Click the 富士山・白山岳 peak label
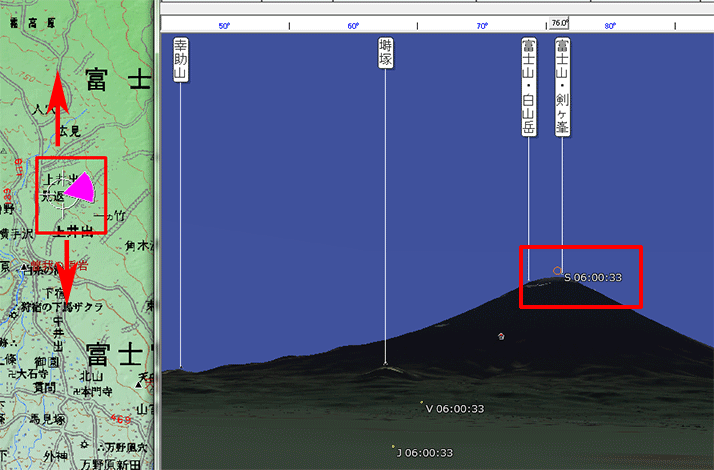Screen dimensions: 714x470 coord(528,87)
